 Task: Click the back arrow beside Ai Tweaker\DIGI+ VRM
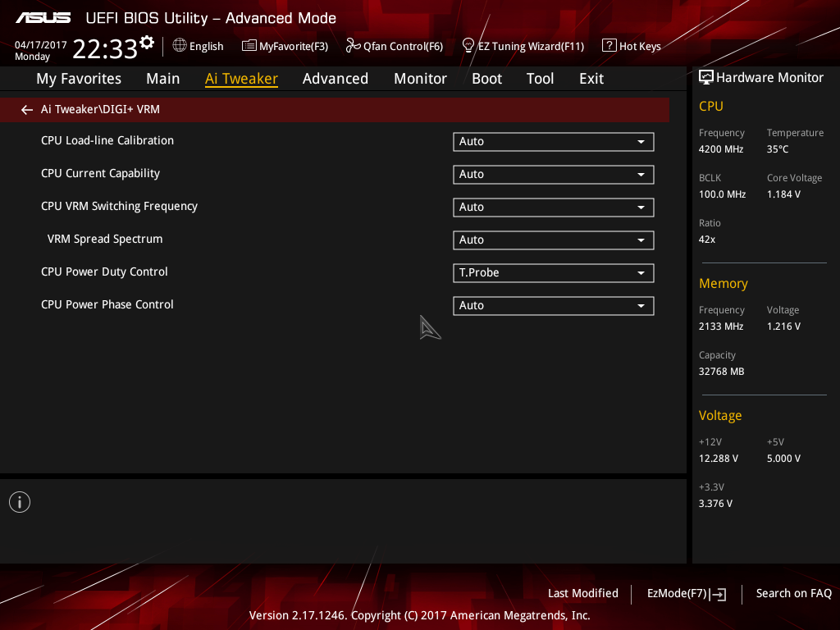[27, 110]
